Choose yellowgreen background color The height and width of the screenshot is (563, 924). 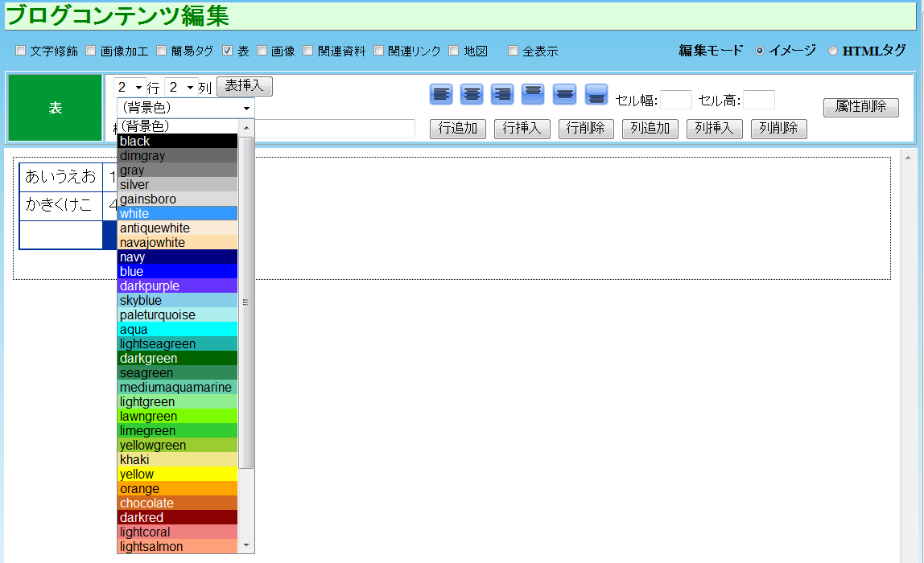click(177, 446)
